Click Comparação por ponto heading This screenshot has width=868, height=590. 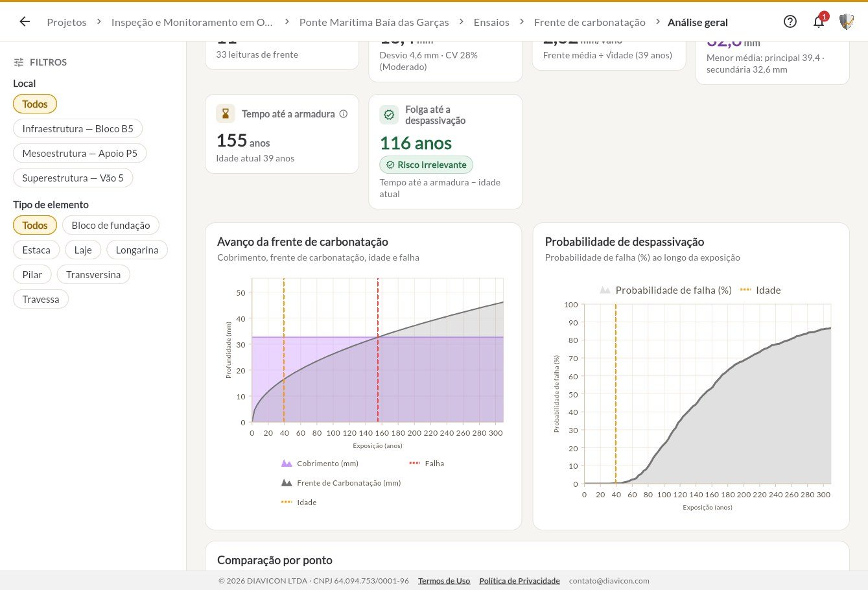coord(275,560)
